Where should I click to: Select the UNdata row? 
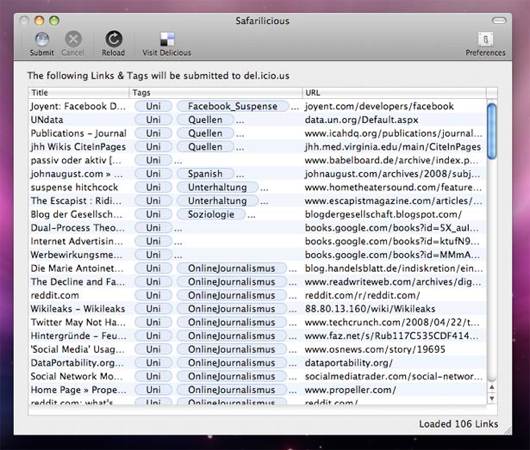258,120
